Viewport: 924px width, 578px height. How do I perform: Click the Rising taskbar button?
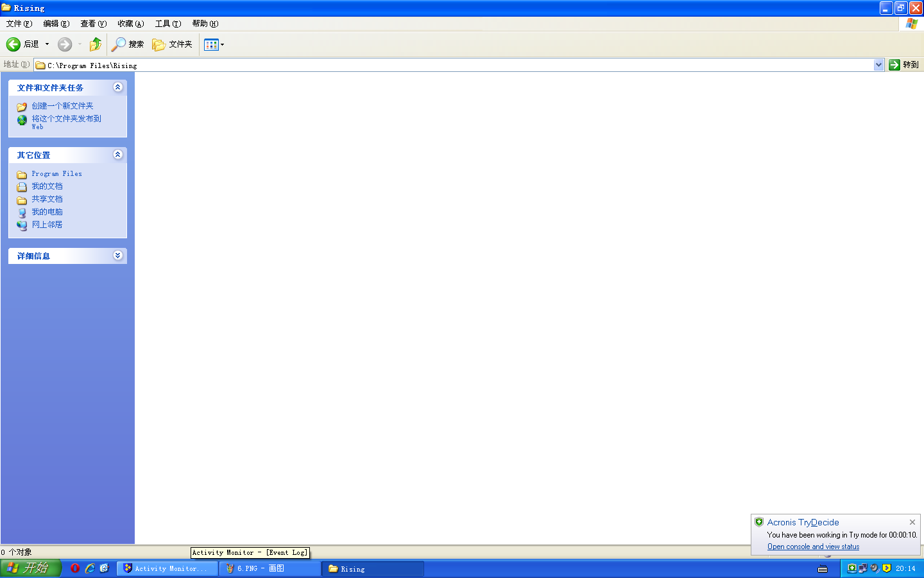(x=373, y=568)
